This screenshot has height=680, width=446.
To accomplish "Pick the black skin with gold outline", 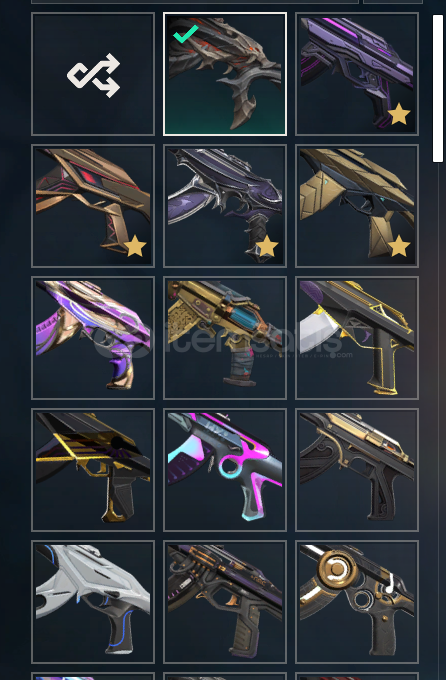I will (357, 338).
